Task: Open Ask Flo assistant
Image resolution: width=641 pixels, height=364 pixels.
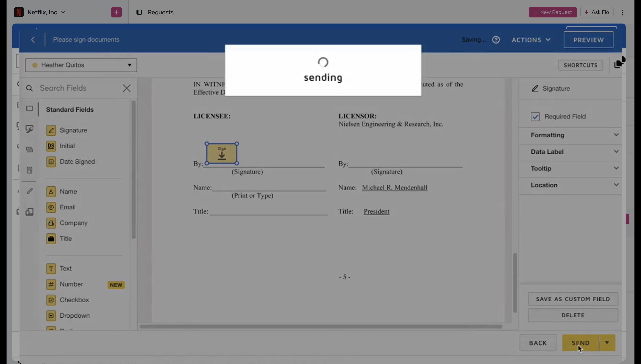Action: 597,12
